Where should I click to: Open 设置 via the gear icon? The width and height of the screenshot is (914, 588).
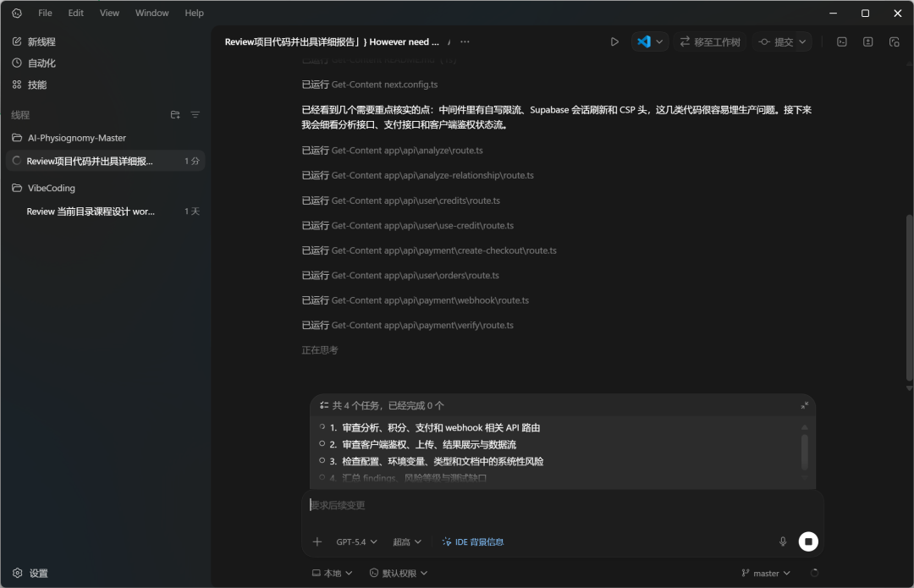[30, 573]
